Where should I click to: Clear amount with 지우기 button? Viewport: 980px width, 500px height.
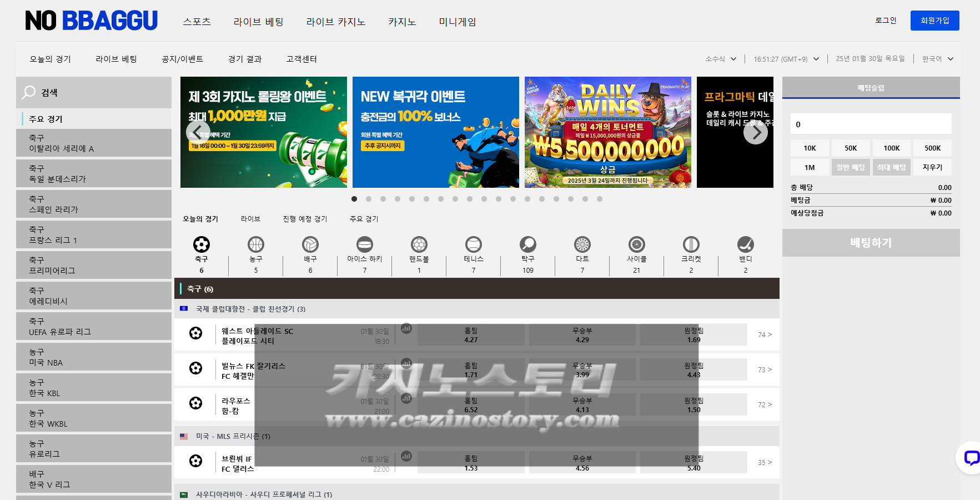pyautogui.click(x=932, y=167)
